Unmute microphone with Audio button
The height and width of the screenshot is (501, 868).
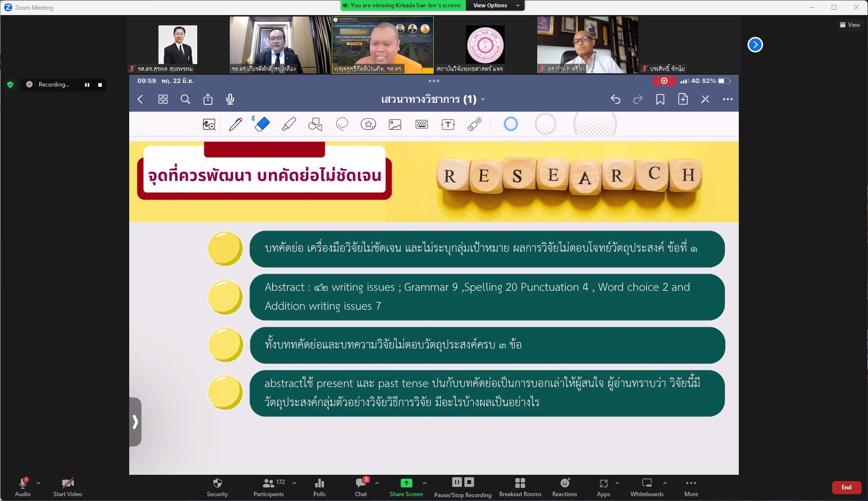(23, 487)
